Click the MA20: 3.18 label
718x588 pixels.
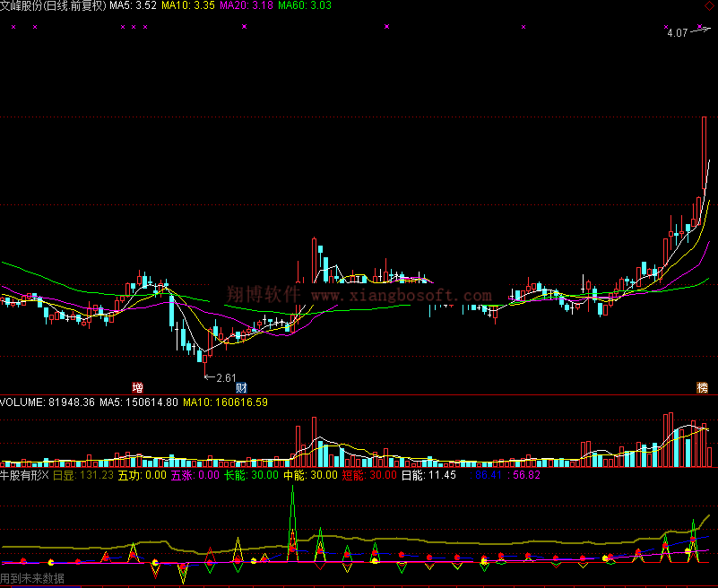[x=247, y=5]
